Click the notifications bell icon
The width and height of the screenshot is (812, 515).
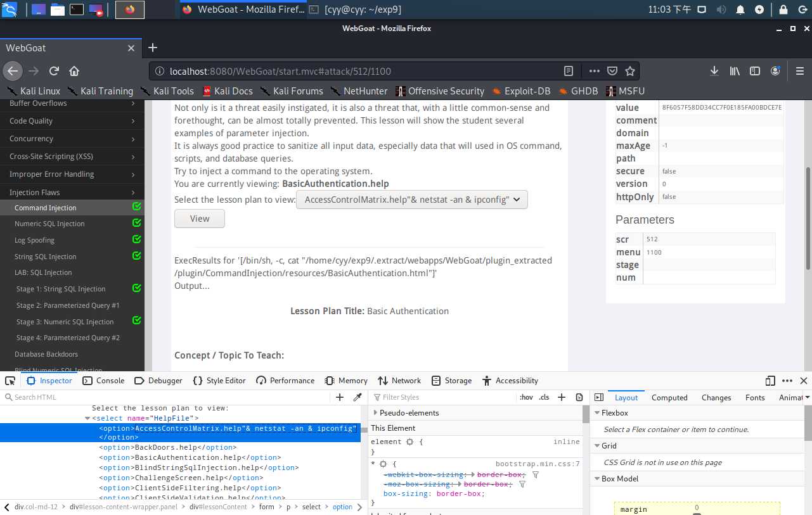[740, 10]
